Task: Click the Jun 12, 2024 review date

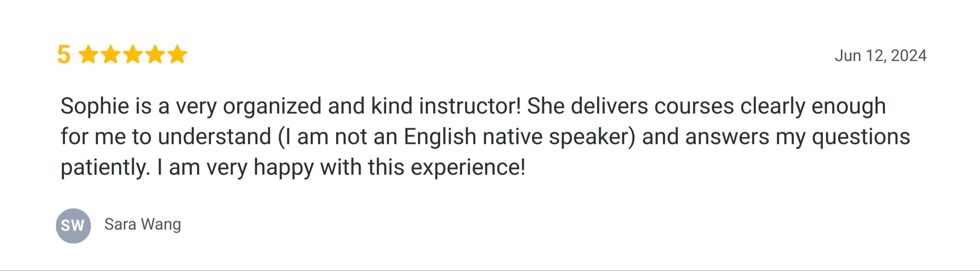Action: tap(880, 56)
